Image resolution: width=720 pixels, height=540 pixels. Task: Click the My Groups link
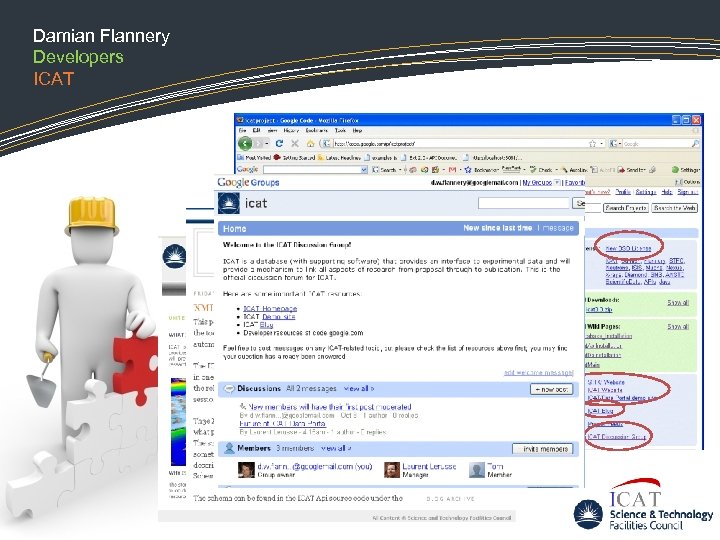pyautogui.click(x=537, y=183)
